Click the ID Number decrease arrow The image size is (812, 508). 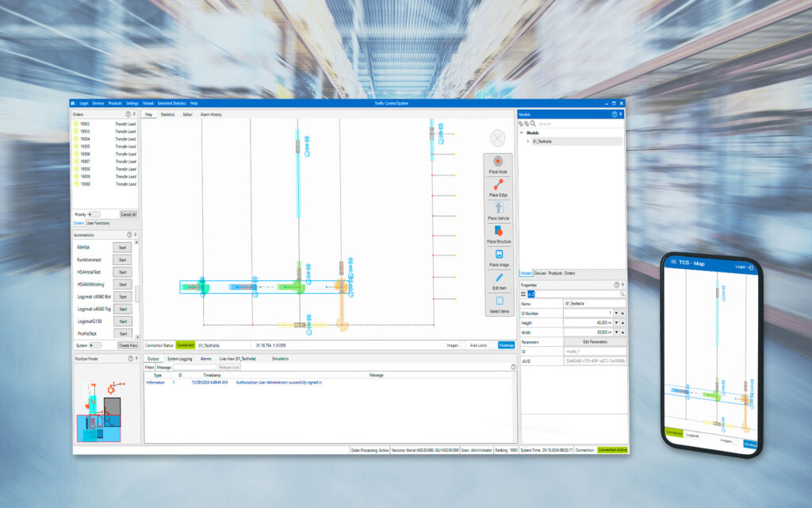pos(616,313)
